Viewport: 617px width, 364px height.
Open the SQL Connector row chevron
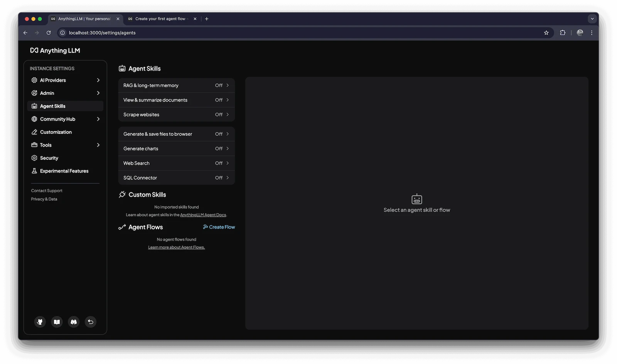pos(228,178)
